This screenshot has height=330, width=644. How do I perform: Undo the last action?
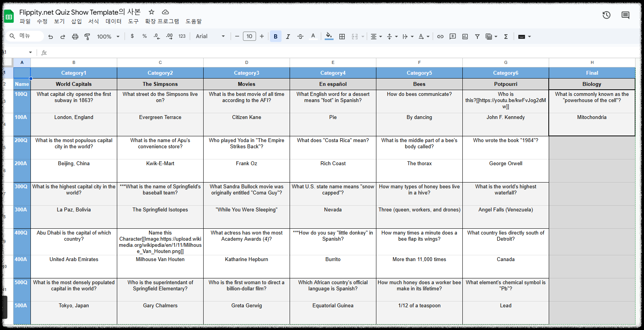pyautogui.click(x=51, y=37)
